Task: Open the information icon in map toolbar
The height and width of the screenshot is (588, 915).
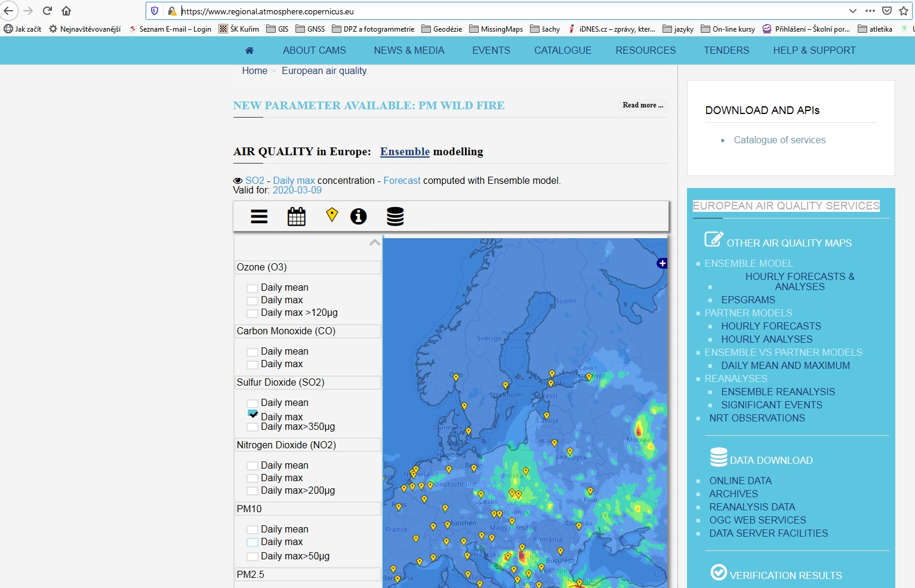Action: point(359,216)
